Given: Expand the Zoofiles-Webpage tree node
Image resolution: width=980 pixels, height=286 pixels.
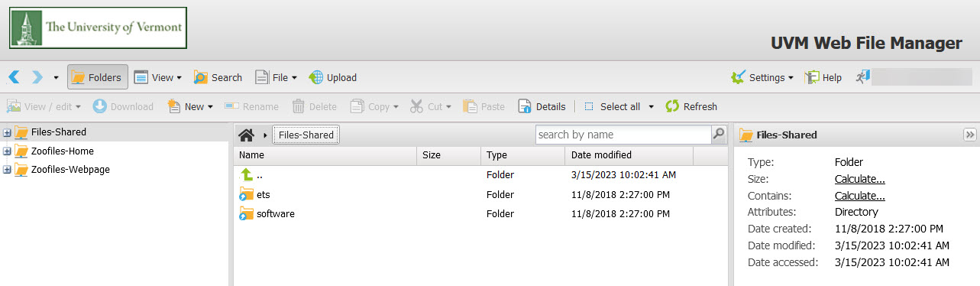Looking at the screenshot, I should (x=7, y=169).
